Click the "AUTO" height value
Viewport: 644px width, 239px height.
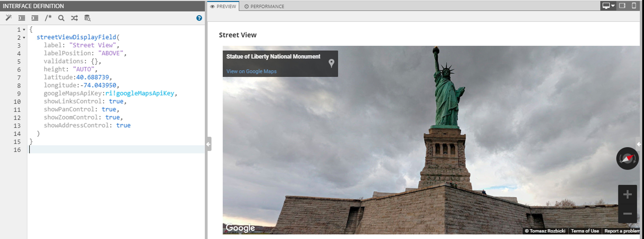click(x=84, y=69)
